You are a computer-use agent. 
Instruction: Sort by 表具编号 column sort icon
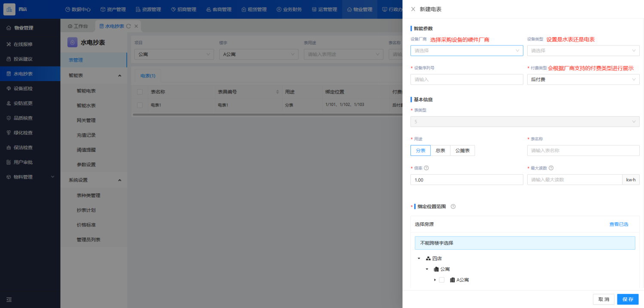point(277,92)
